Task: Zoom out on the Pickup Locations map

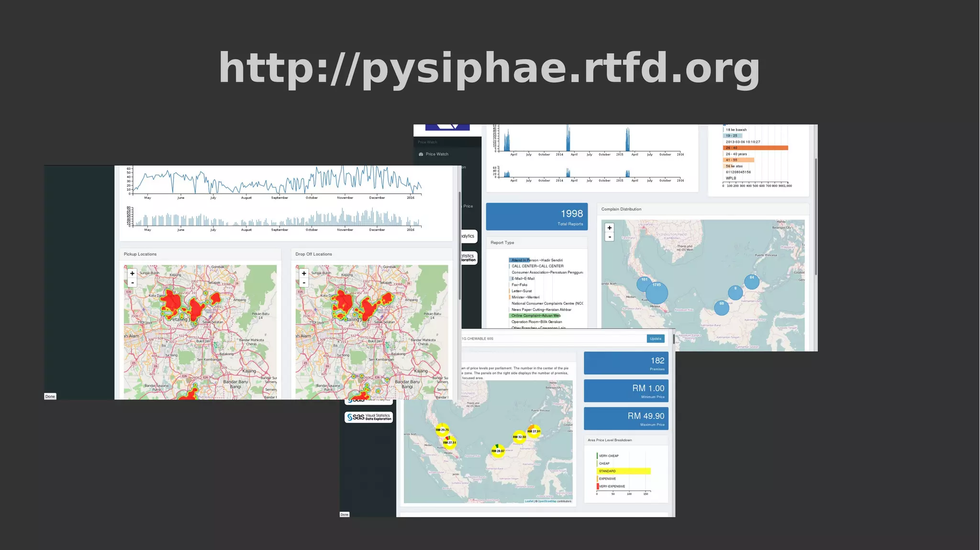Action: click(132, 283)
